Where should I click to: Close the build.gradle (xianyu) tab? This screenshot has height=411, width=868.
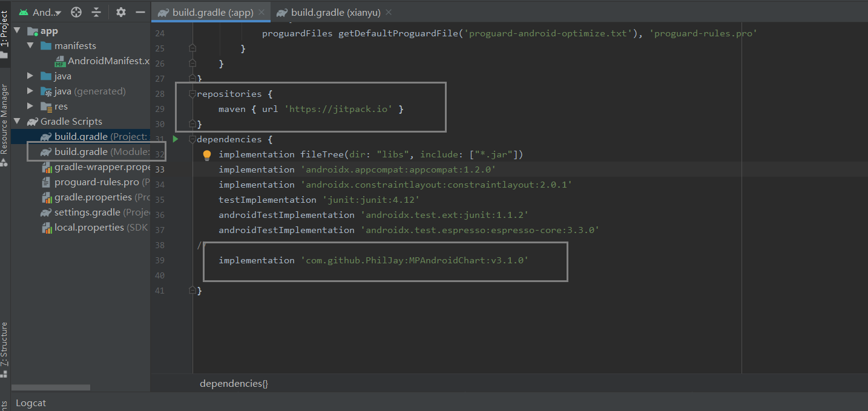coord(388,12)
